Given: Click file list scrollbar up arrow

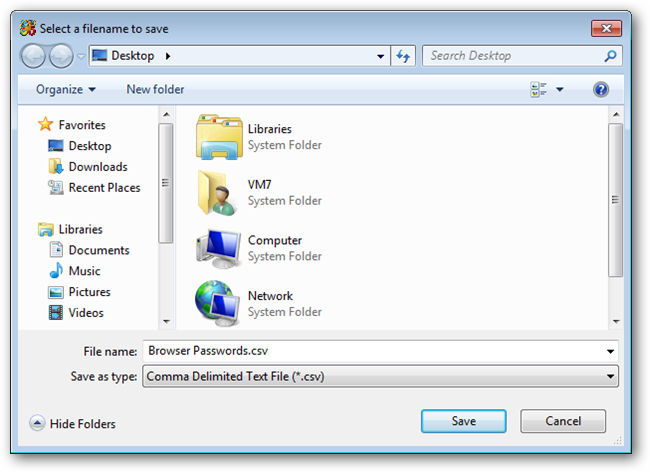Looking at the screenshot, I should [x=616, y=114].
